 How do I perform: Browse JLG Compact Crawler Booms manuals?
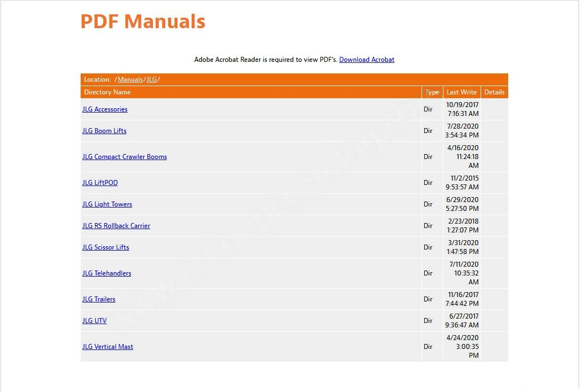tap(124, 157)
